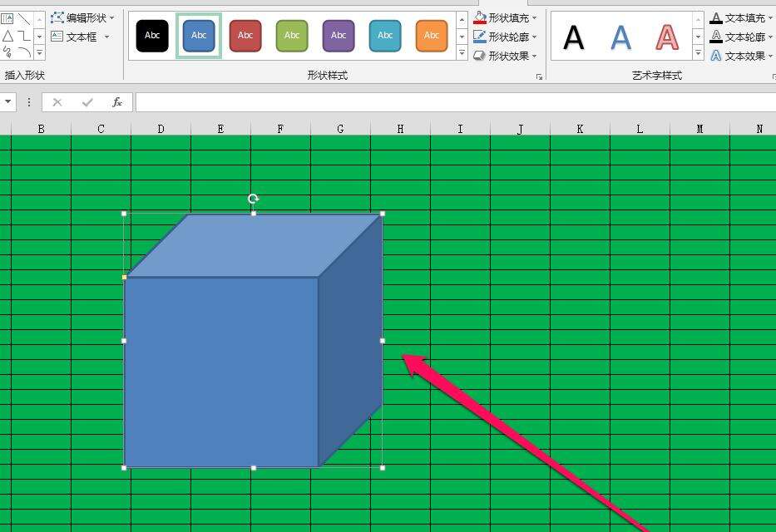Select the arc curve shape icon
The image size is (776, 532).
(24, 52)
